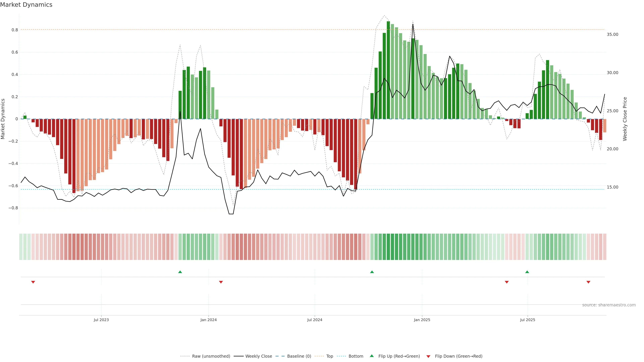Click the rightmost red Flip Down triangle marker

point(588,282)
